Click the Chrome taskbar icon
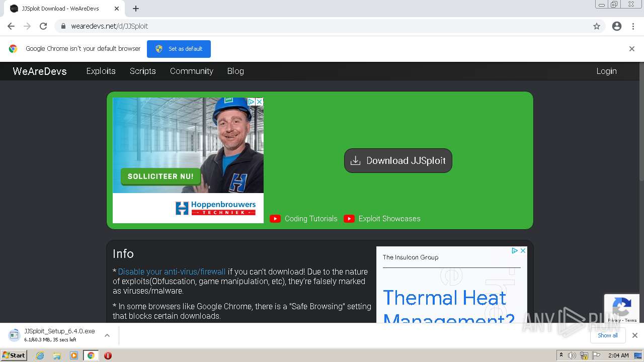Screen dimensions: 644x362 [91, 355]
